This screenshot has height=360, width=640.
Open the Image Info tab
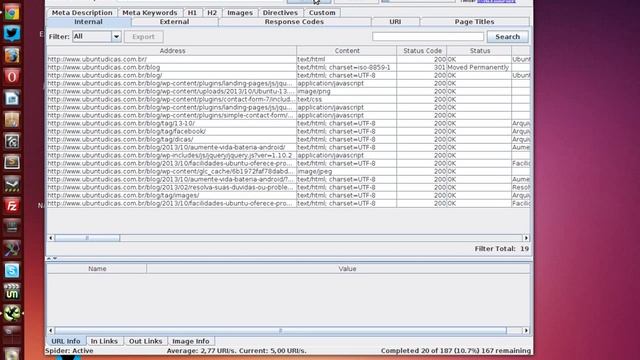coord(191,341)
